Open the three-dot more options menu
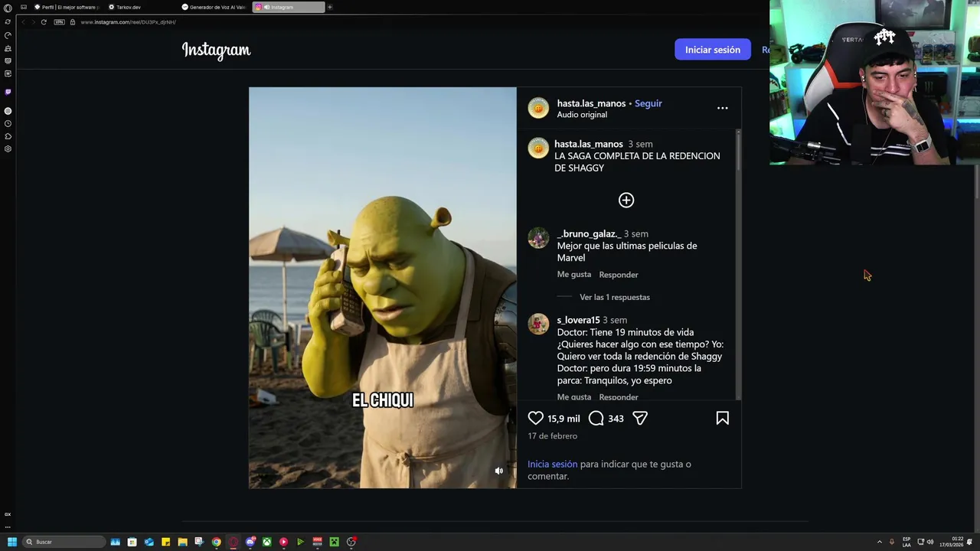The image size is (980, 551). tap(722, 108)
